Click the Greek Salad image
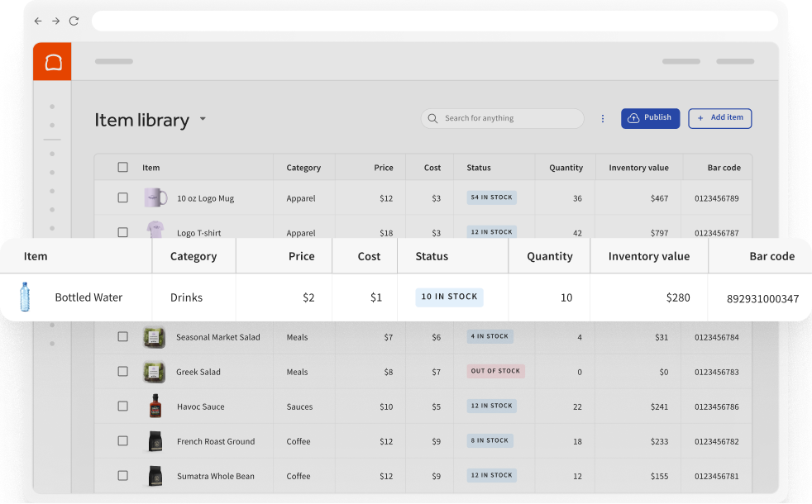Image resolution: width=812 pixels, height=504 pixels. pos(154,372)
